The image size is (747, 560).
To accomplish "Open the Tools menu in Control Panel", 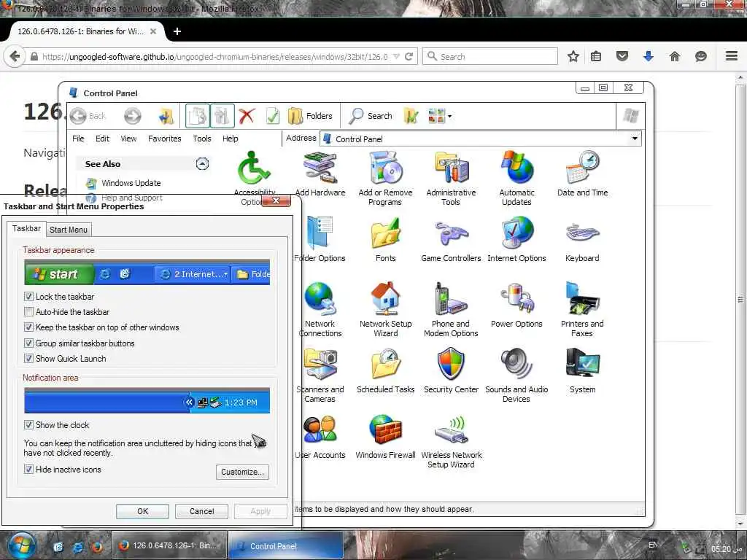I will (x=202, y=139).
